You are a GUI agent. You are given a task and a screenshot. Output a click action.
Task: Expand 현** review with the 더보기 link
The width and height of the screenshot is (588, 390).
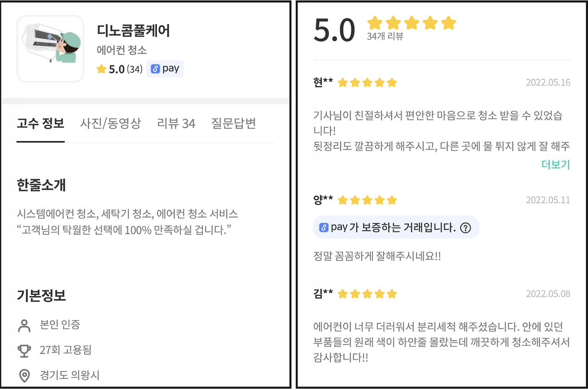tap(555, 164)
